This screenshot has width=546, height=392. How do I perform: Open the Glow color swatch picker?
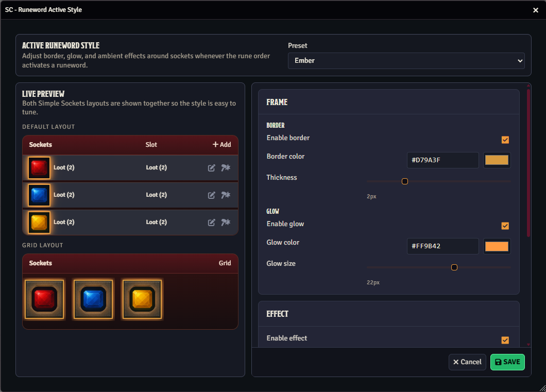pyautogui.click(x=497, y=246)
